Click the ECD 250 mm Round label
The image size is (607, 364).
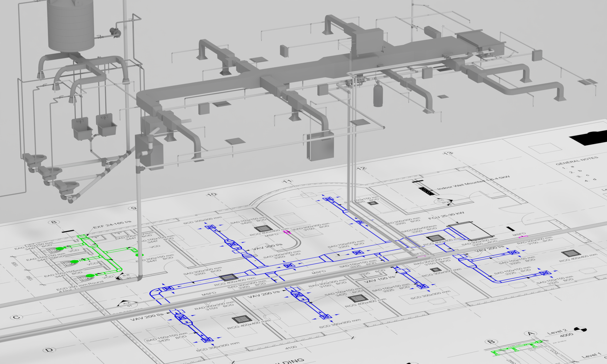tap(80, 286)
